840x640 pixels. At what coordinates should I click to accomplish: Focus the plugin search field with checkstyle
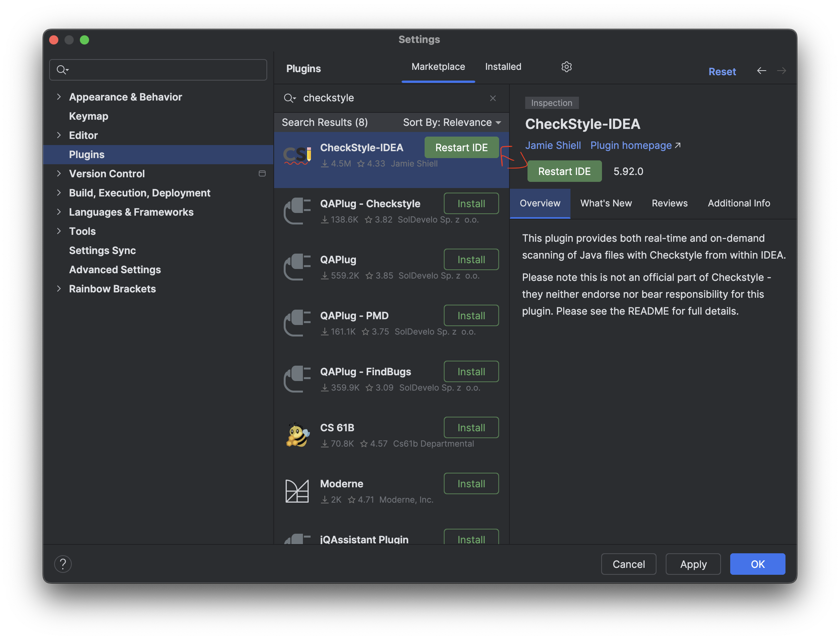coord(392,98)
